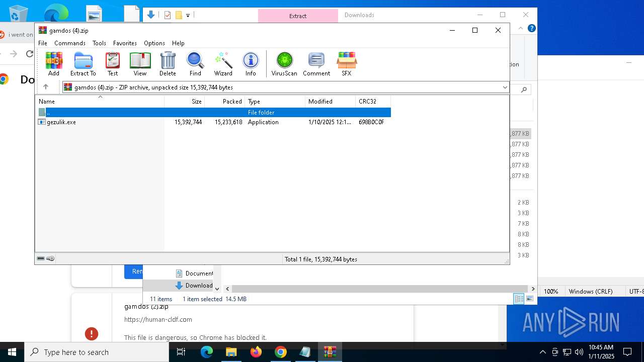Show archive Info

click(251, 64)
